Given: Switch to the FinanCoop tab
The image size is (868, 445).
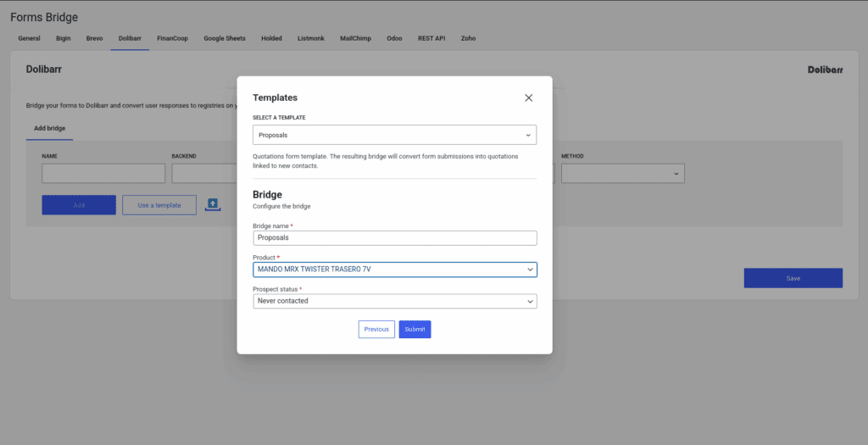Looking at the screenshot, I should pos(172,39).
